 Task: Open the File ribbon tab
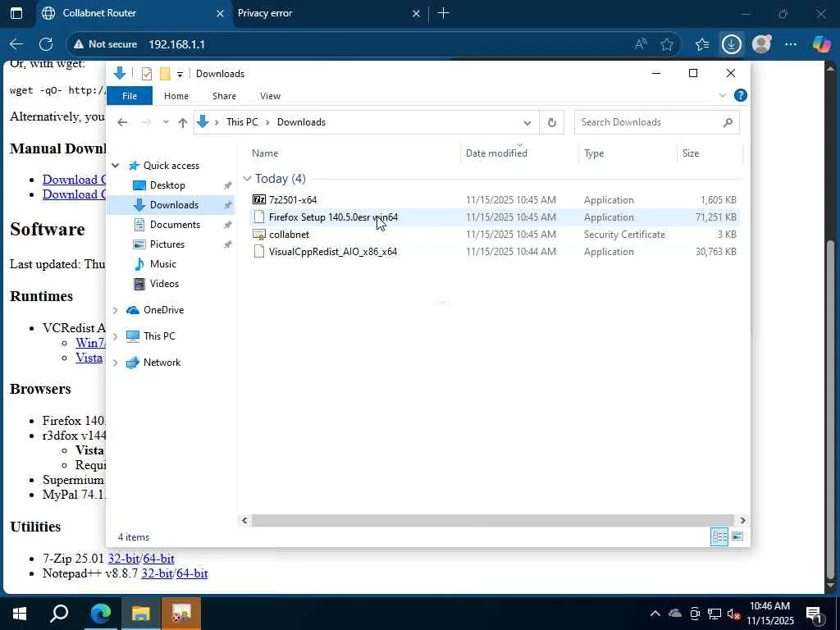pyautogui.click(x=130, y=96)
